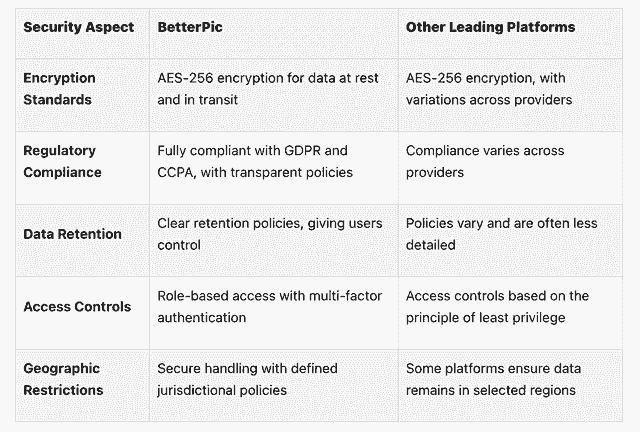The height and width of the screenshot is (432, 640).
Task: Click the Security Aspect column header
Action: (x=78, y=27)
